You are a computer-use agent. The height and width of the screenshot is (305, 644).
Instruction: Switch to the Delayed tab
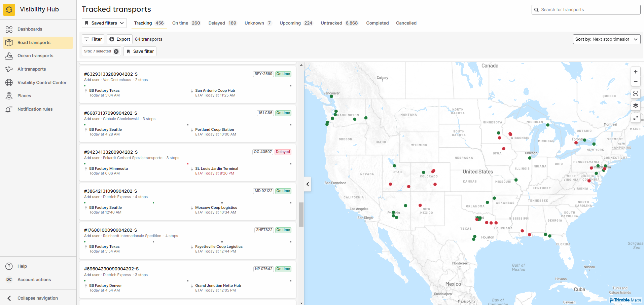click(x=222, y=23)
